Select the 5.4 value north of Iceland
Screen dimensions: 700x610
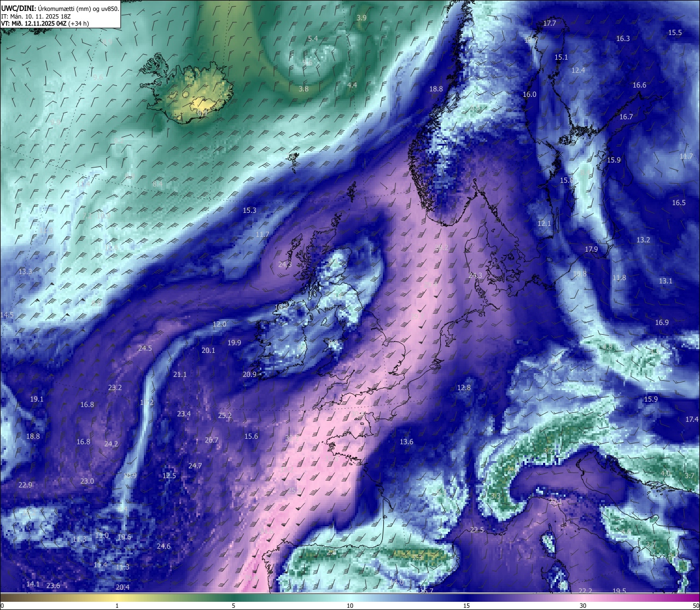[x=313, y=38]
